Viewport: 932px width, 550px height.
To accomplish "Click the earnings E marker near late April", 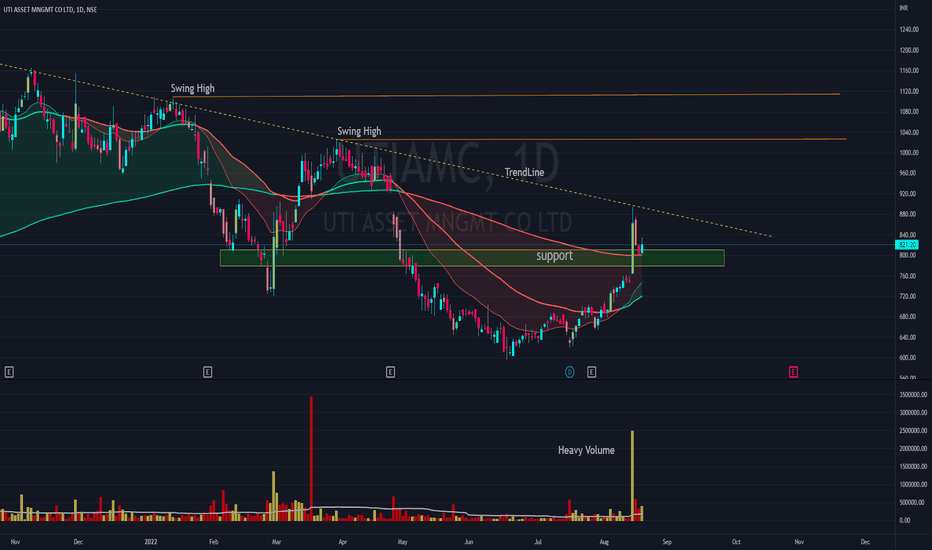I will pyautogui.click(x=391, y=372).
